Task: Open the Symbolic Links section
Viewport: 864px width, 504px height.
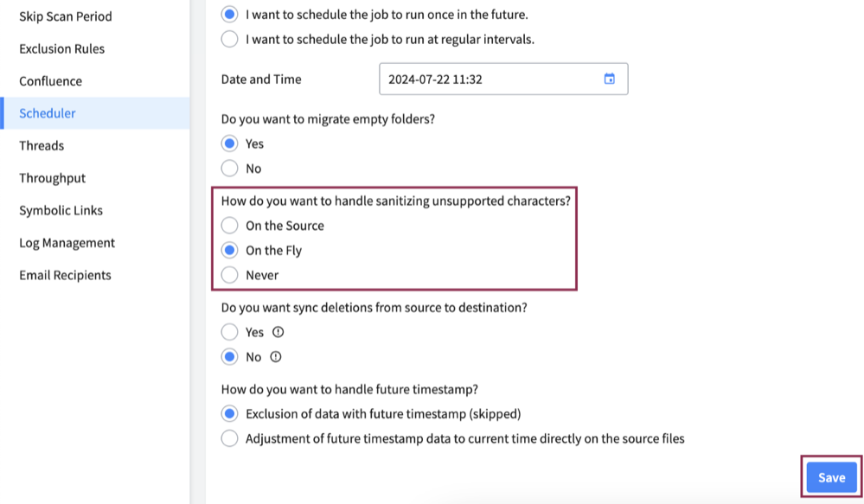Action: tap(60, 210)
